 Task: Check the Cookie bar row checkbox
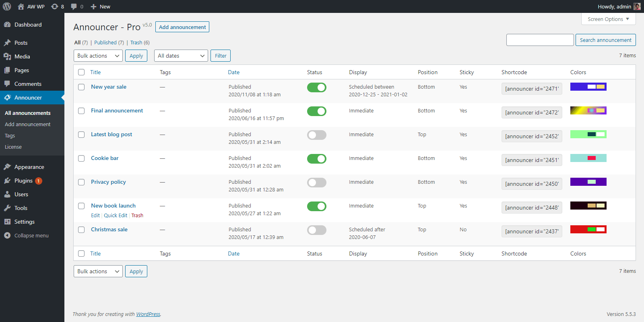pyautogui.click(x=81, y=158)
